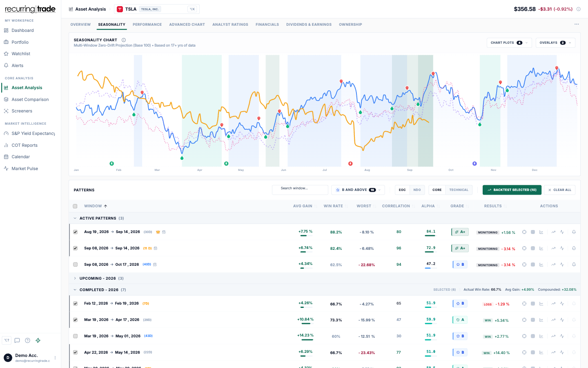The height and width of the screenshot is (368, 588).
Task: Expand the Upcoming - 2026 group
Action: point(75,278)
